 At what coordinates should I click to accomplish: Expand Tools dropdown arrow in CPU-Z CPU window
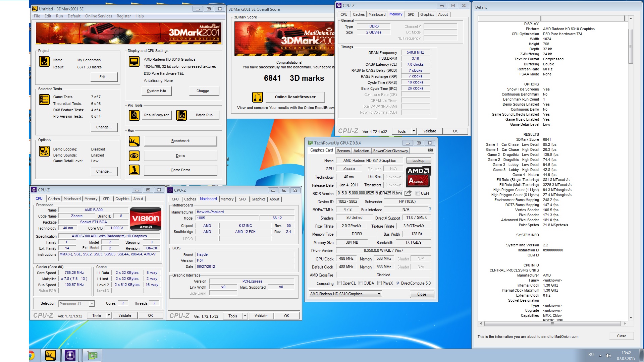(x=109, y=315)
